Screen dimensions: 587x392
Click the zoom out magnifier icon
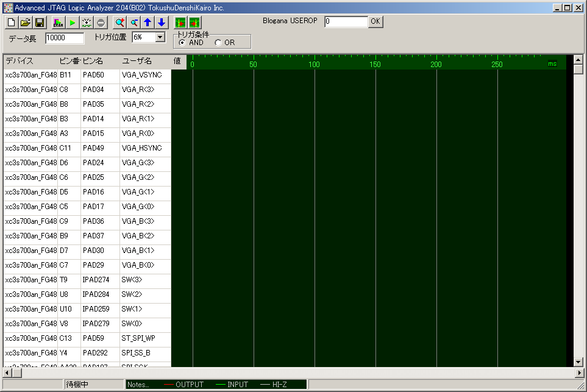(x=133, y=23)
